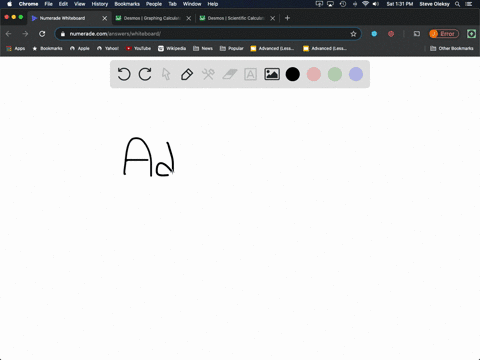This screenshot has height=360, width=480.
Task: Open the volume control in menu bar
Action: pos(376,4)
